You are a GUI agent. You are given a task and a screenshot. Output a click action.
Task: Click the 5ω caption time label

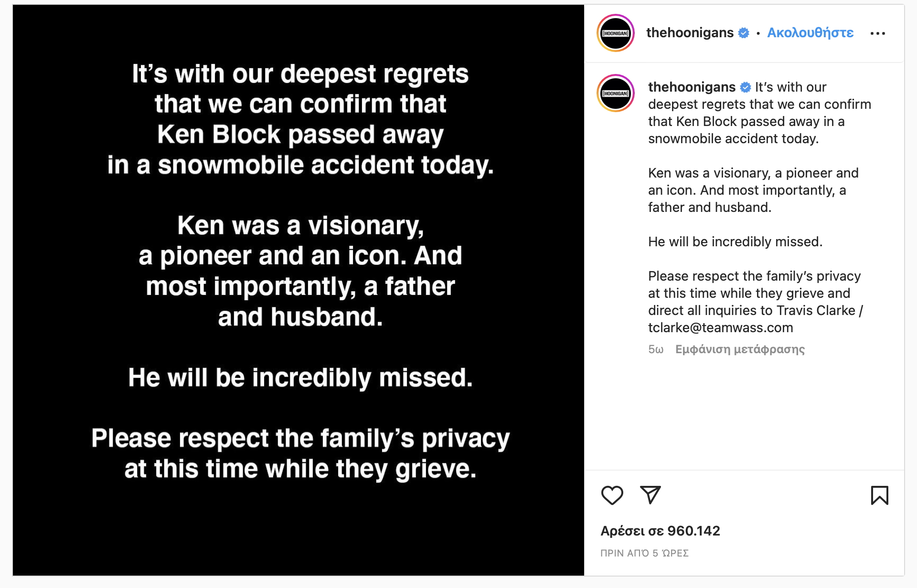[656, 349]
